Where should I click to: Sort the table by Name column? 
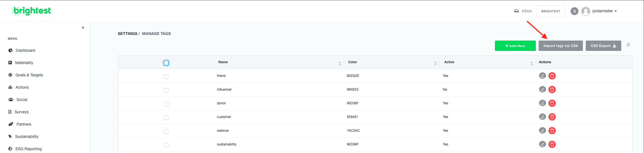(x=339, y=63)
